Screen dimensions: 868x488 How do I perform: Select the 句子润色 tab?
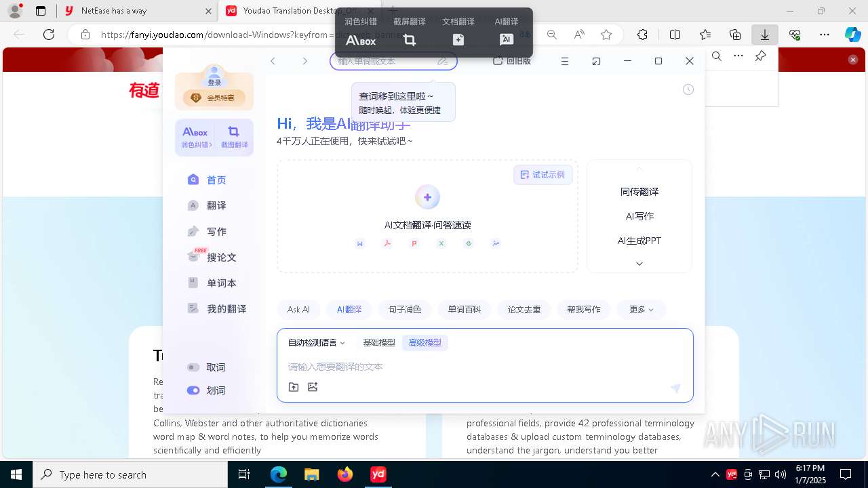pyautogui.click(x=405, y=310)
